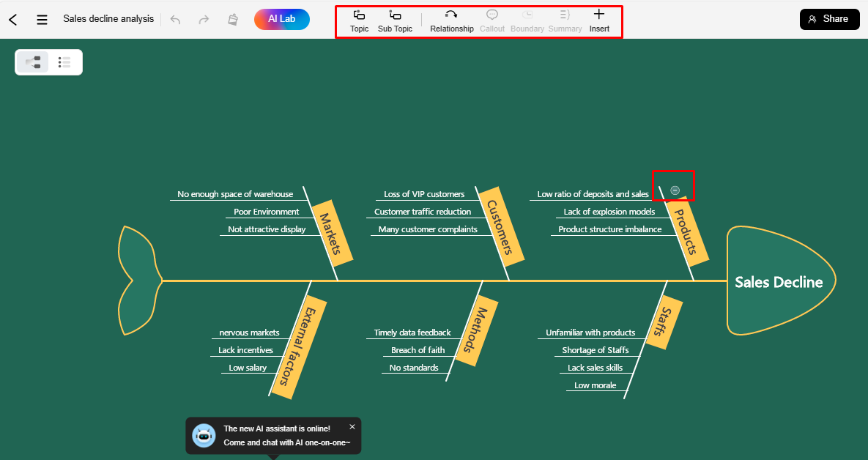
Task: Select the Markets branch label
Action: [x=331, y=234]
